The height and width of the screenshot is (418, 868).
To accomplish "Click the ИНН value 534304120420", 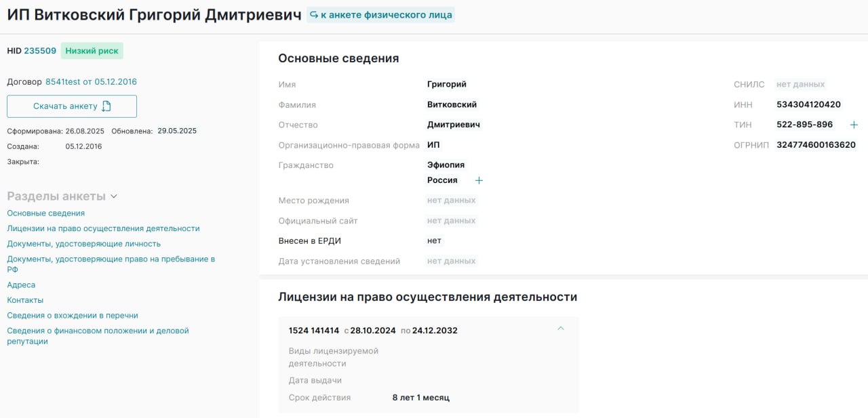I will pyautogui.click(x=808, y=105).
